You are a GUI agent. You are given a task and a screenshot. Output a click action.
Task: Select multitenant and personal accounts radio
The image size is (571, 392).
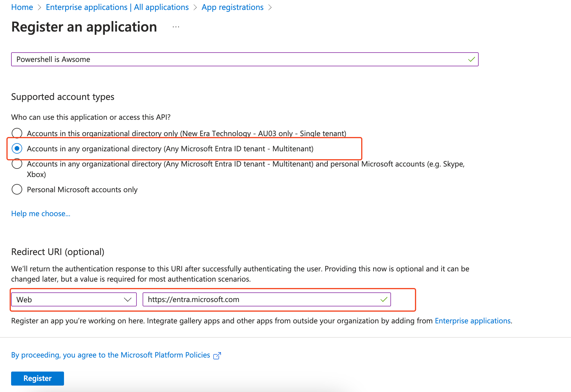click(x=17, y=164)
